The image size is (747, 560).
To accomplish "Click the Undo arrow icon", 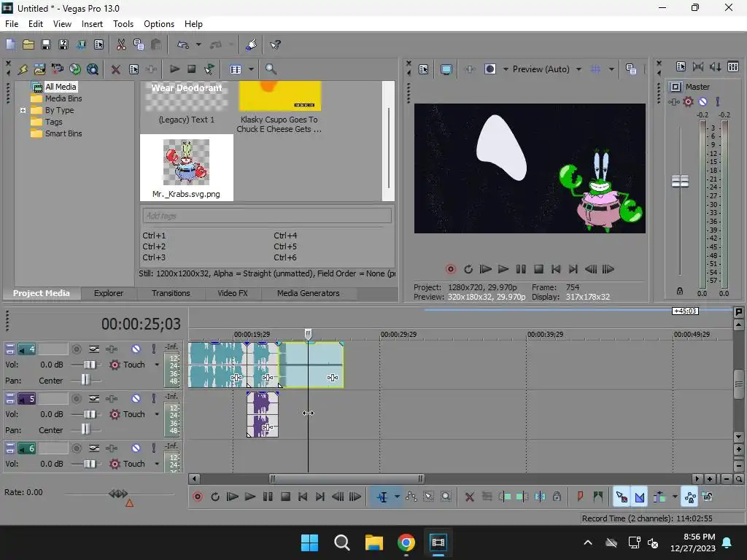I will click(183, 44).
